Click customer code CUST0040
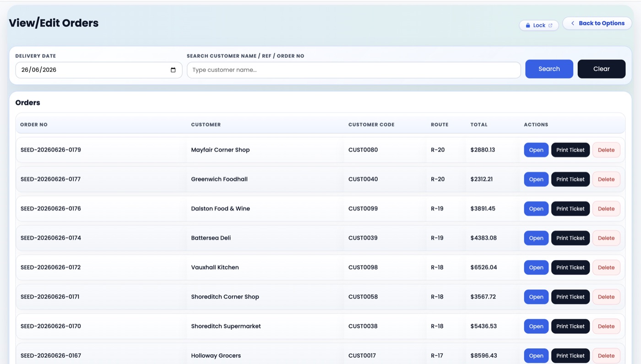Screen dimensions: 641x364 (363, 179)
